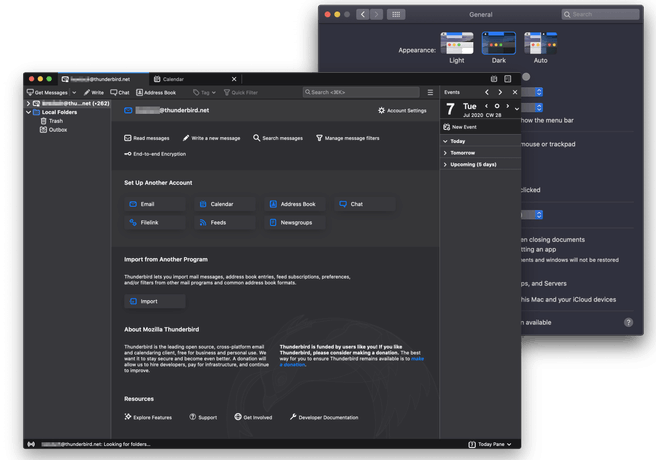Go to next day in mini-day
Viewport: 656px width, 460px height.
[507, 106]
